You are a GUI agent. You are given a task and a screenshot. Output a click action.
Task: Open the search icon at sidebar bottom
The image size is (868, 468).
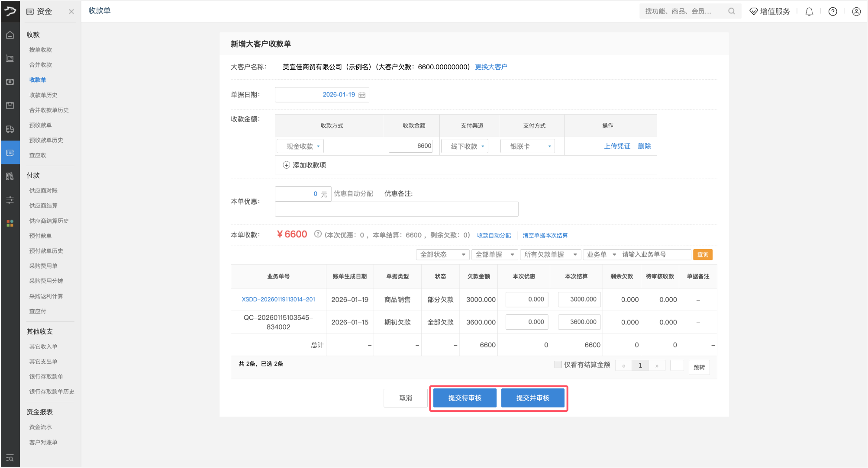click(10, 458)
